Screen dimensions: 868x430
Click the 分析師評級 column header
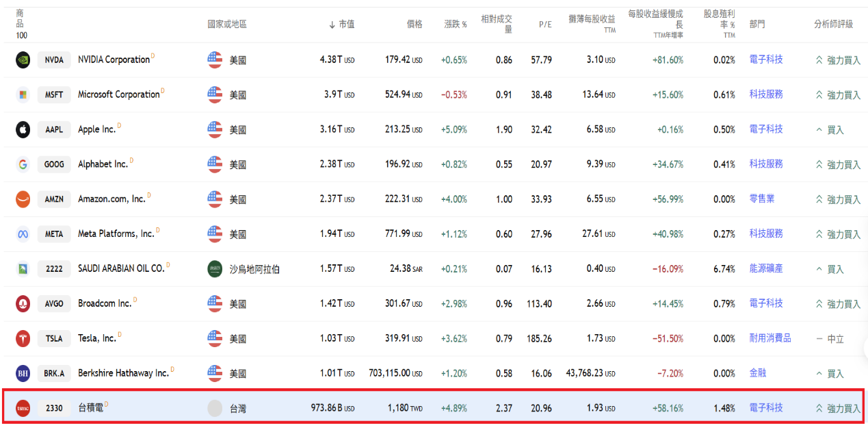tap(833, 24)
